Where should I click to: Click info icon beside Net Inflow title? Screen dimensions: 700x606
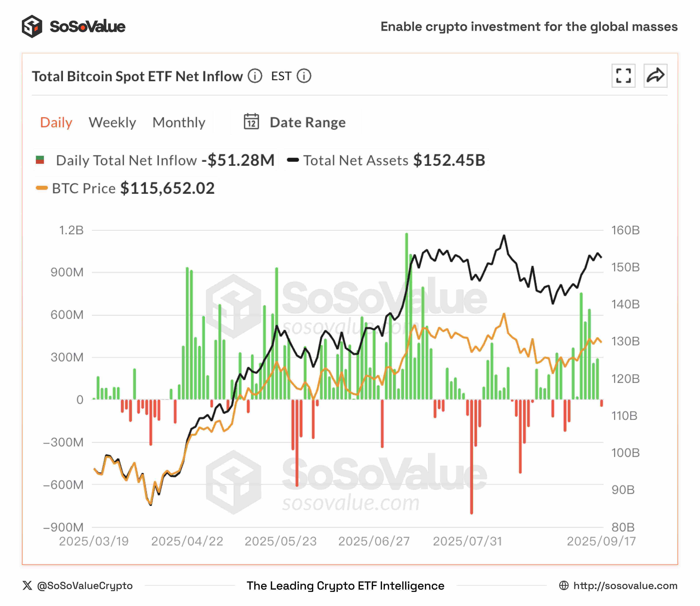point(255,76)
